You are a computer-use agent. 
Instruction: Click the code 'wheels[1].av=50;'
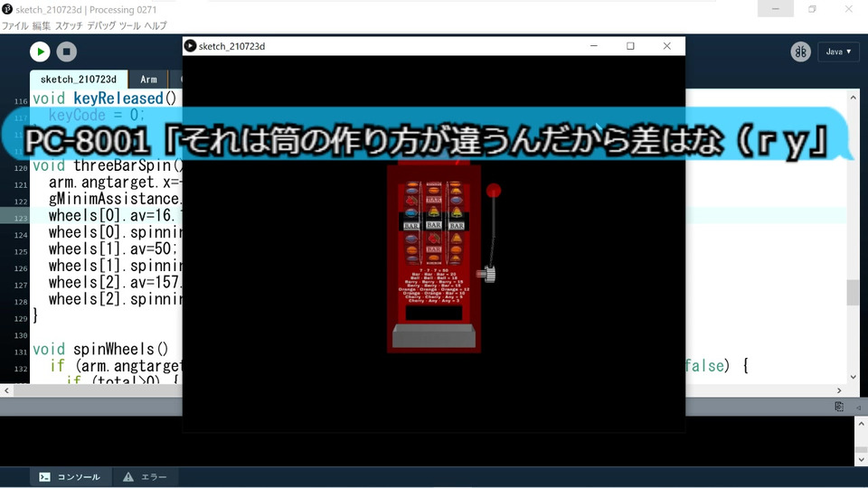(x=113, y=249)
